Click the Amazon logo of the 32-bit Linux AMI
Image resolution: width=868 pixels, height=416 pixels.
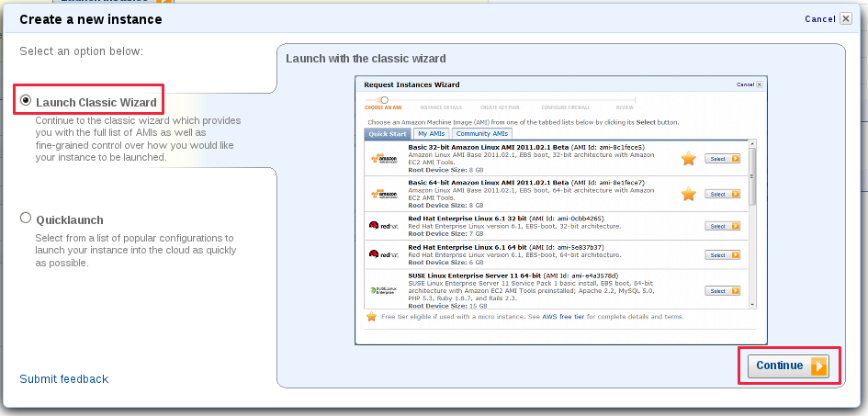[384, 159]
